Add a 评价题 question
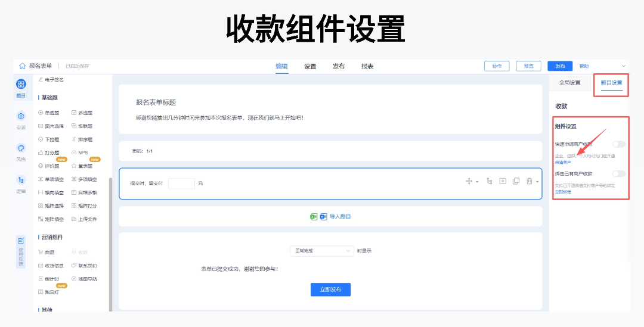The width and height of the screenshot is (644, 327). (48, 166)
